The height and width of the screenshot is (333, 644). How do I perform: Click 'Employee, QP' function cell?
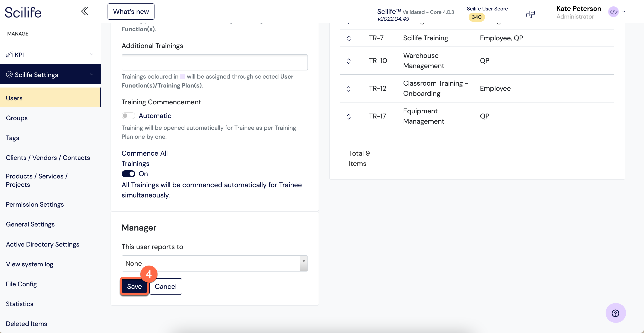(x=501, y=38)
